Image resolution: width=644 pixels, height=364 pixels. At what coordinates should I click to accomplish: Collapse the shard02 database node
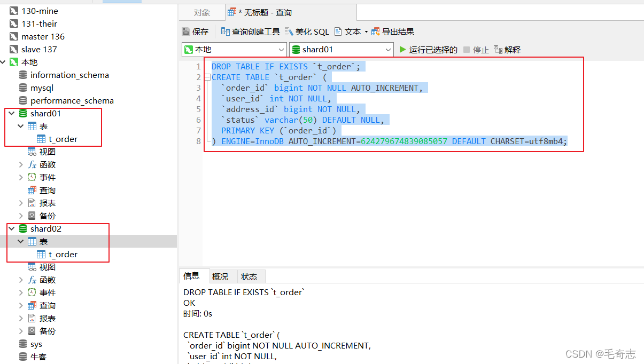12,228
